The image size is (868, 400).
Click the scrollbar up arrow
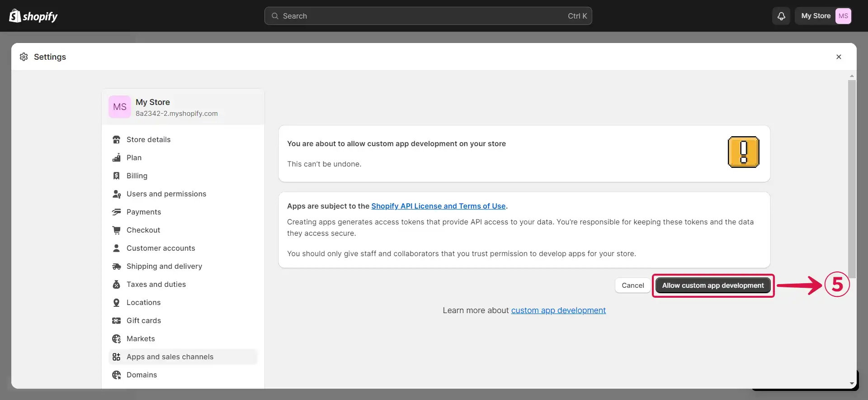pyautogui.click(x=852, y=76)
